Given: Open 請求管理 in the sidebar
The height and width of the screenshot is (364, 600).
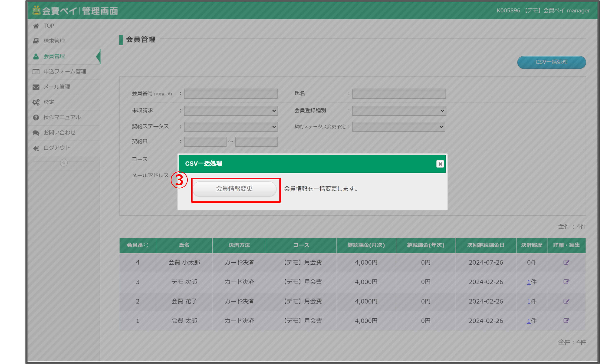Looking at the screenshot, I should click(54, 41).
